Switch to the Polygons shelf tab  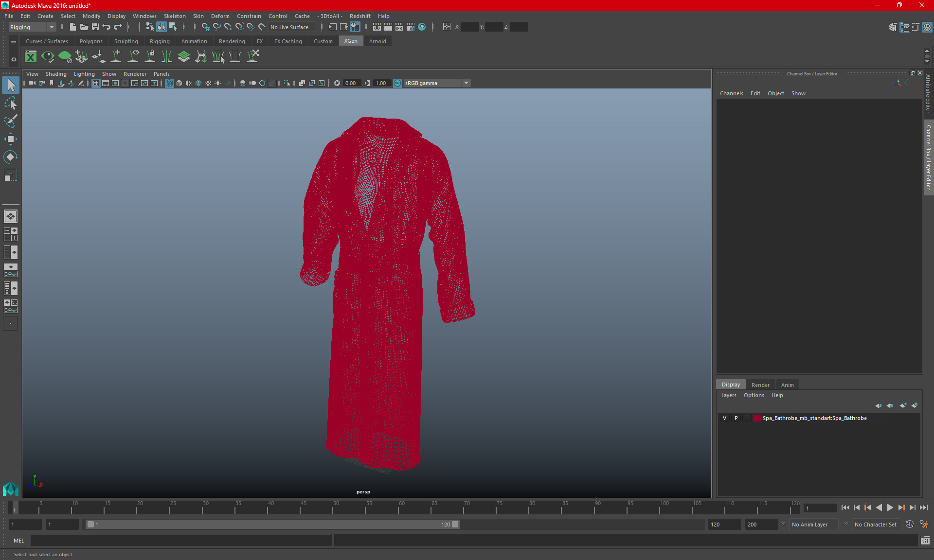click(x=91, y=41)
